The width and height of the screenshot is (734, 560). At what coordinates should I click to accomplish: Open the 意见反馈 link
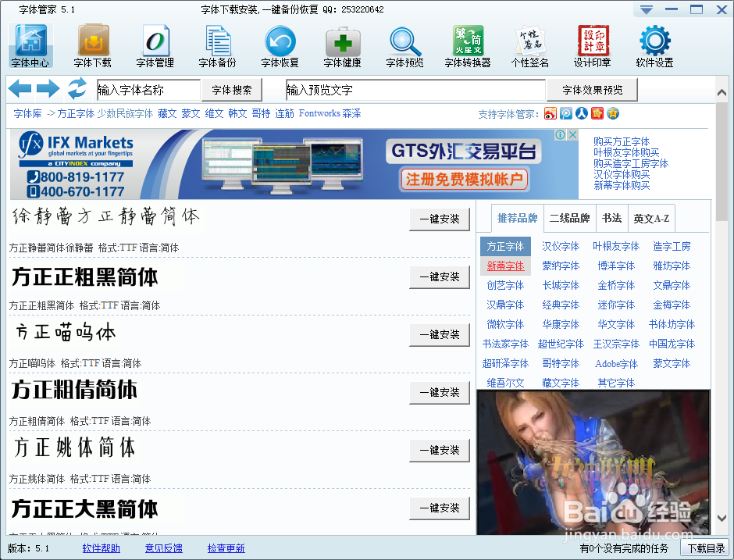pos(164,548)
